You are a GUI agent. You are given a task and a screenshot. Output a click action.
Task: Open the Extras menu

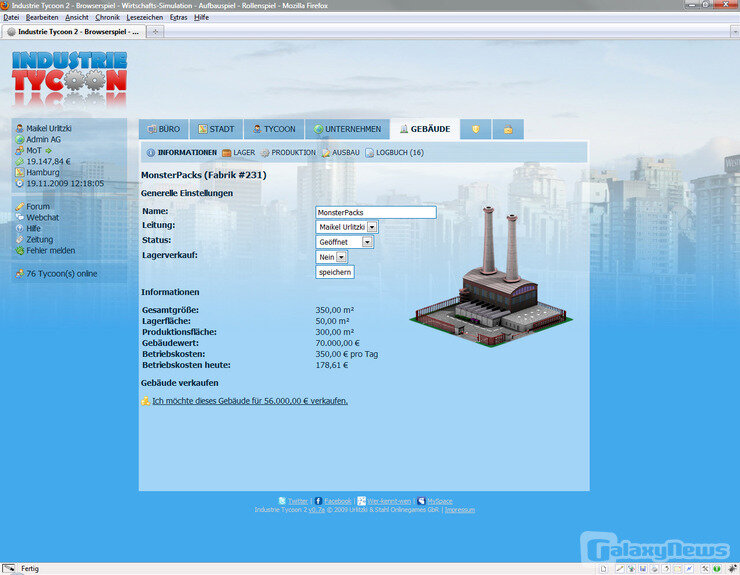(x=178, y=17)
